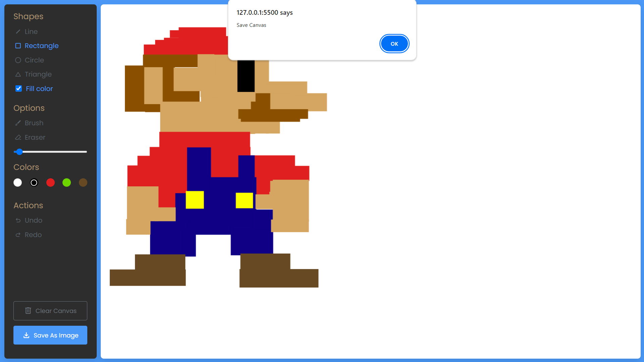The image size is (644, 362).
Task: Click the Brush label
Action: (x=34, y=123)
